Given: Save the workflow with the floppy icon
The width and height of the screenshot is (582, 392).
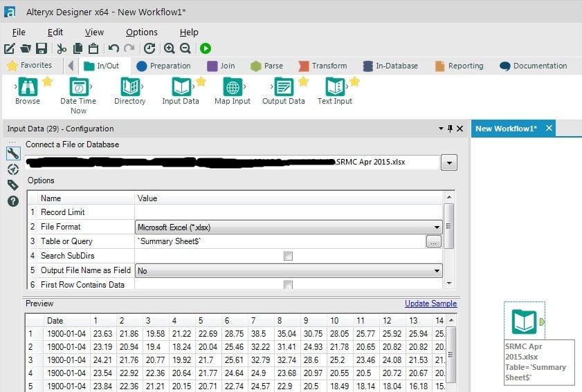Looking at the screenshot, I should click(42, 48).
